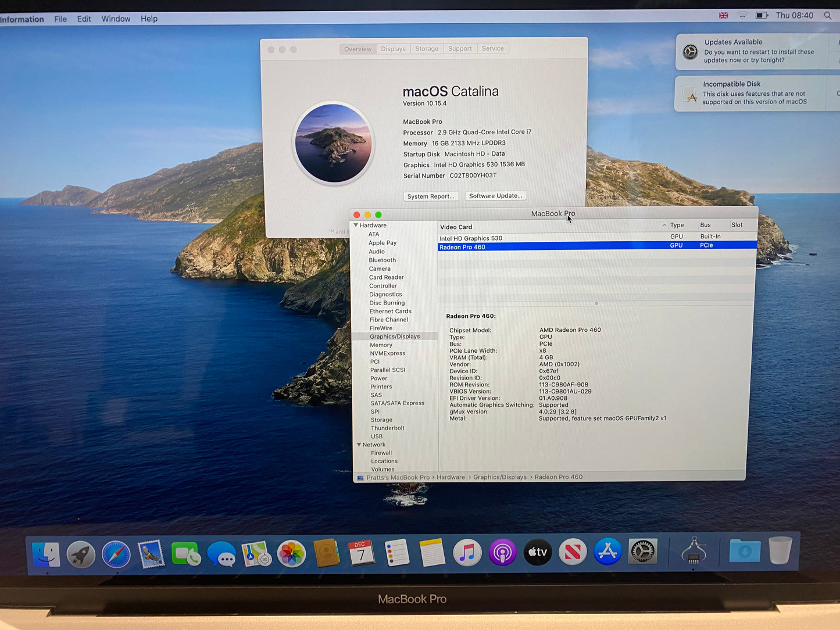840x630 pixels.
Task: Open the Window menu
Action: tap(116, 19)
